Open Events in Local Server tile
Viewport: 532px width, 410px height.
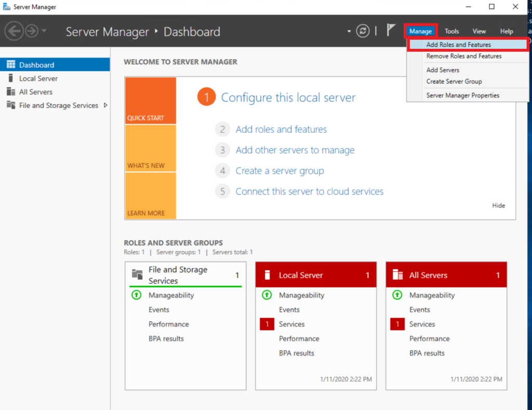289,310
